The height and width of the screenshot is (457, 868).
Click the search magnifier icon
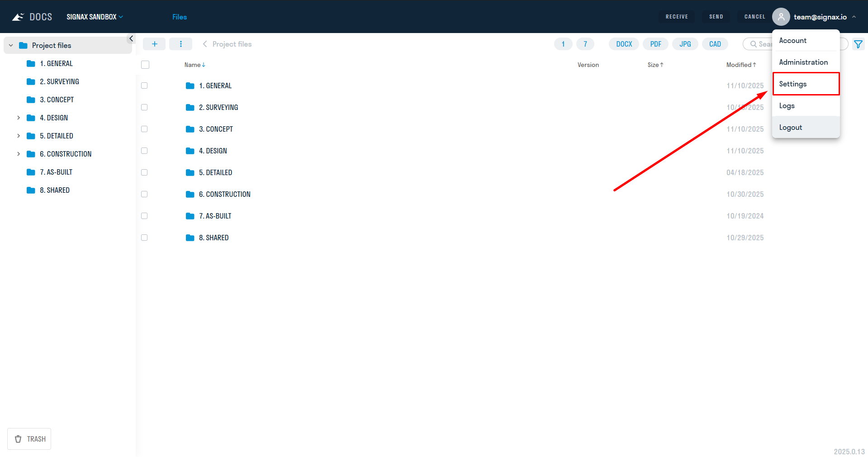click(x=753, y=44)
